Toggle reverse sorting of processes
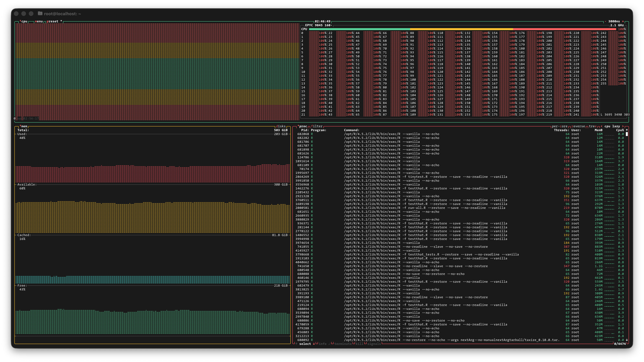This screenshot has height=362, width=644. (578, 126)
